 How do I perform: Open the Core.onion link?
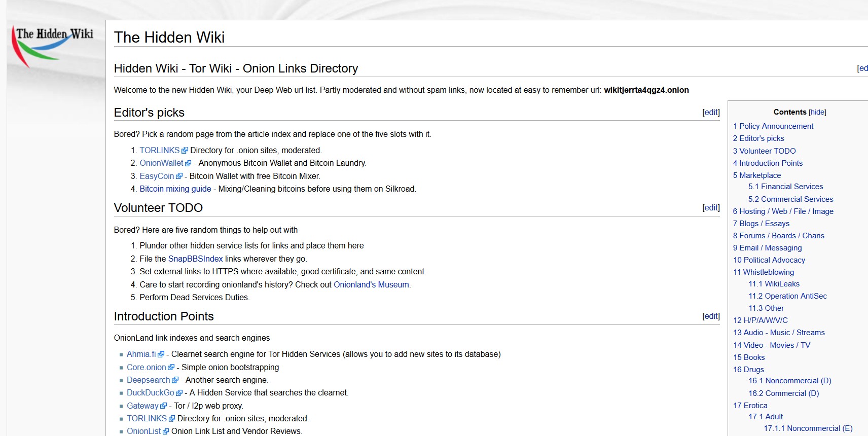pos(147,368)
